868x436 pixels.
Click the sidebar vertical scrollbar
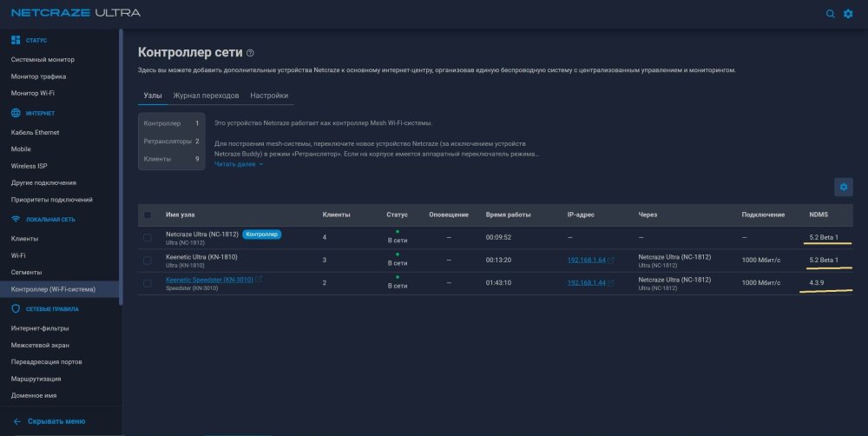click(121, 166)
